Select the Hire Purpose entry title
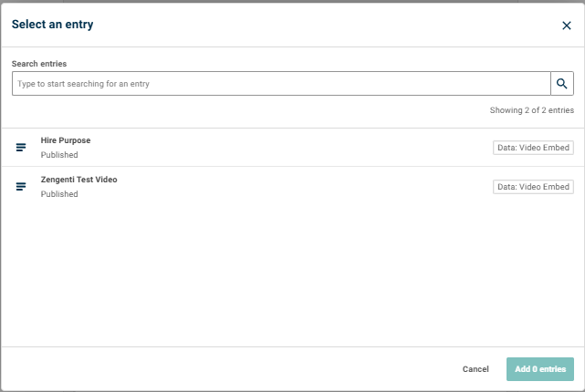Image resolution: width=585 pixels, height=392 pixels. coord(66,140)
